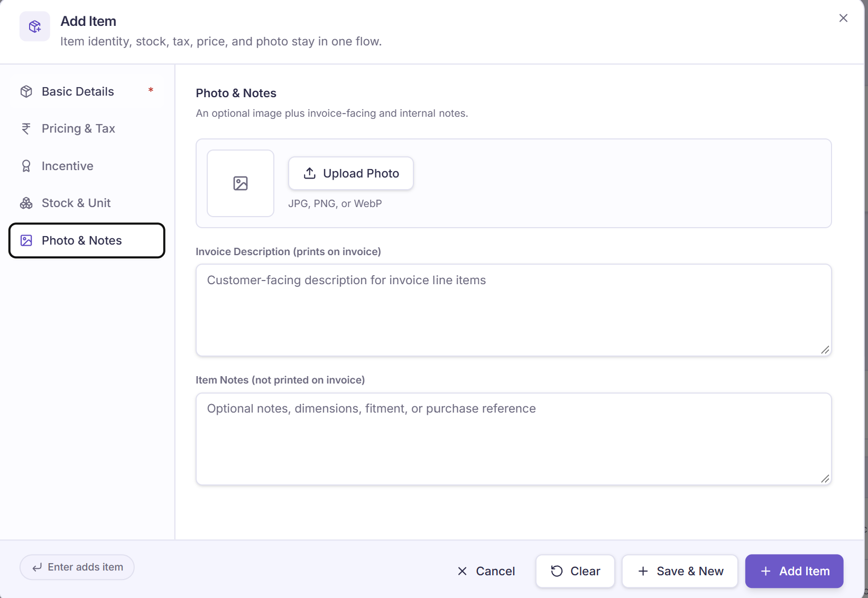Click the rupee icon beside Pricing & Tax
The width and height of the screenshot is (868, 598).
point(26,128)
